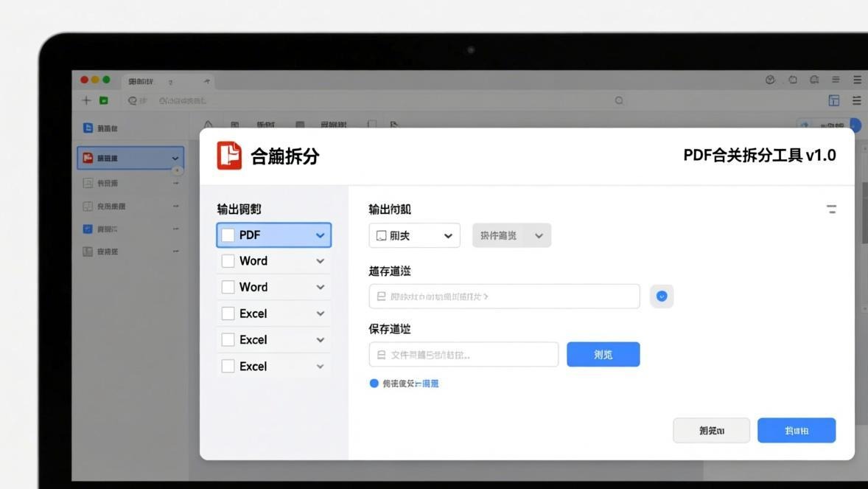
Task: Click the small arrow icon on the background tab strip
Action: click(x=206, y=81)
